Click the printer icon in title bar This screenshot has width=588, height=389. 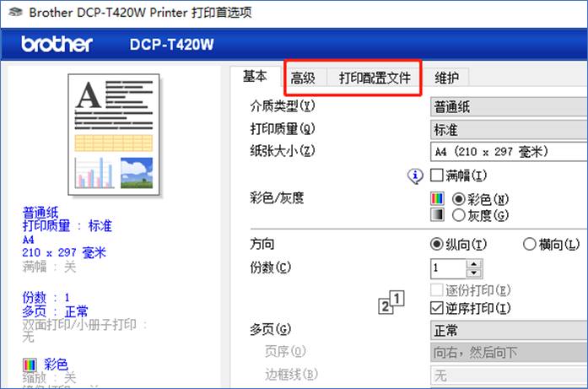click(x=15, y=12)
